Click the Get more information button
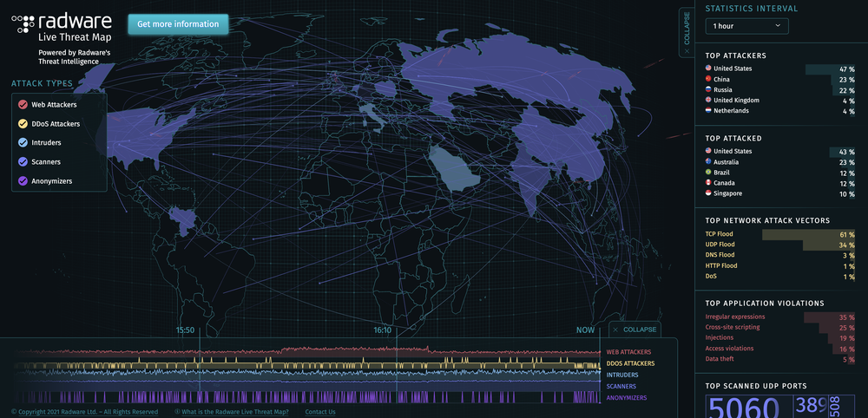 click(x=178, y=24)
